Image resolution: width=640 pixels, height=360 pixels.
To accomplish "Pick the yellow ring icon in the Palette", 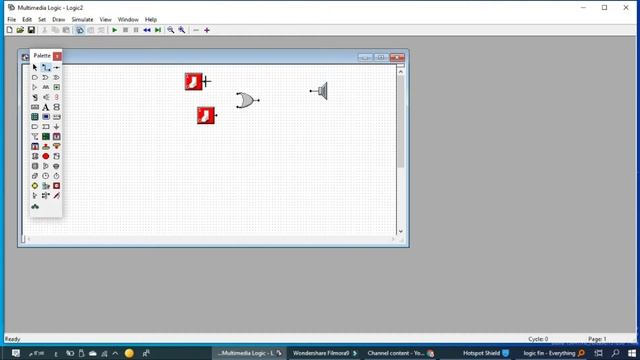I will click(35, 186).
